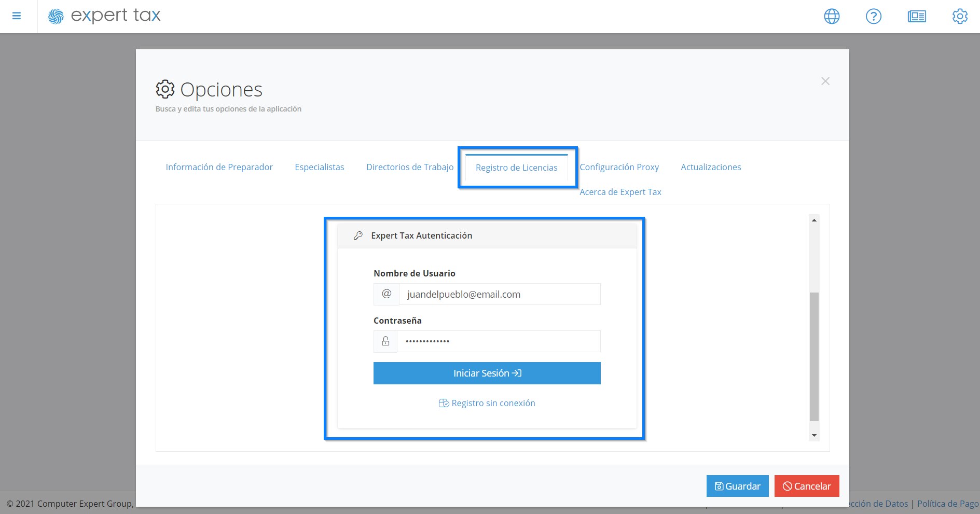Switch to Información de Preparador tab
980x514 pixels.
pos(219,167)
